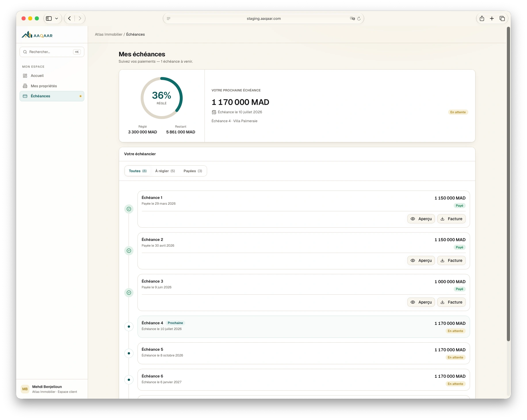Toggle the Safari sidebar button
This screenshot has width=527, height=420.
(49, 18)
